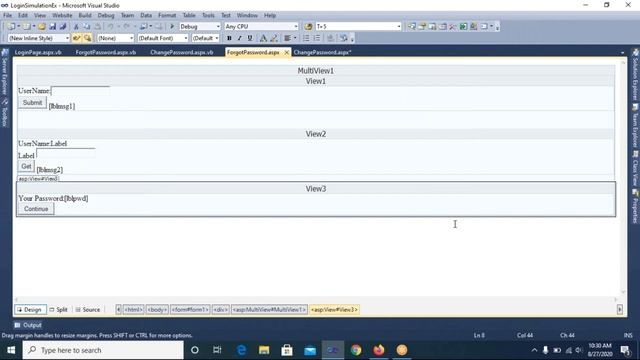
Task: Open the Output panel tab
Action: pos(28,325)
